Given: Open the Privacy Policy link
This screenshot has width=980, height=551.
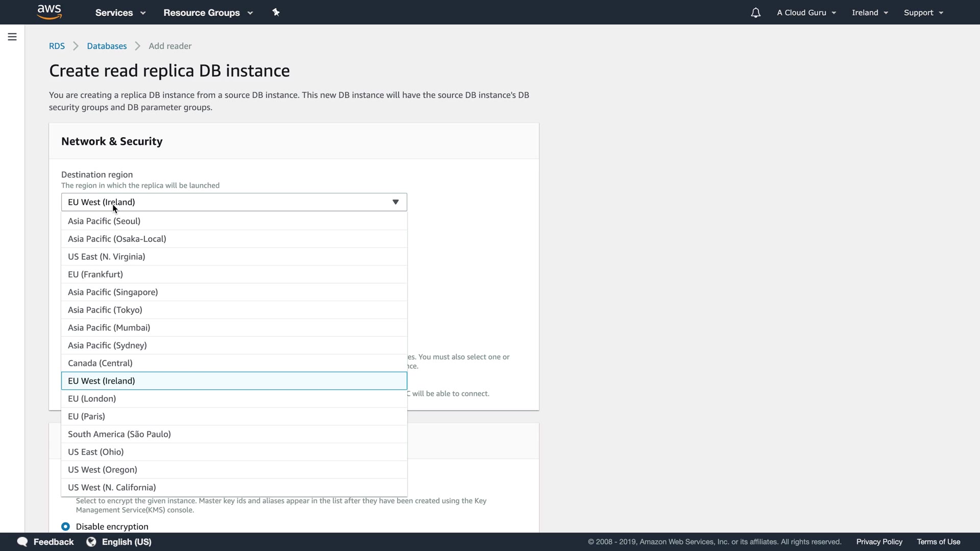Looking at the screenshot, I should pyautogui.click(x=879, y=542).
